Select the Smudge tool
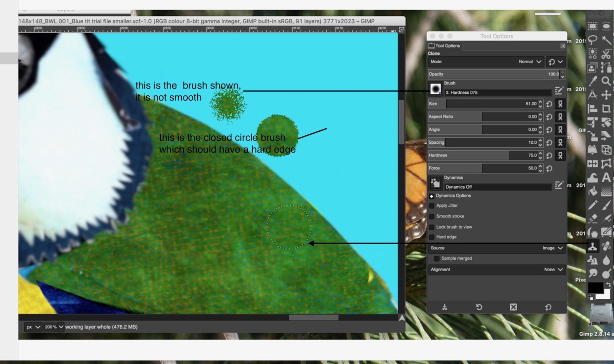This screenshot has width=614, height=364. click(x=592, y=273)
